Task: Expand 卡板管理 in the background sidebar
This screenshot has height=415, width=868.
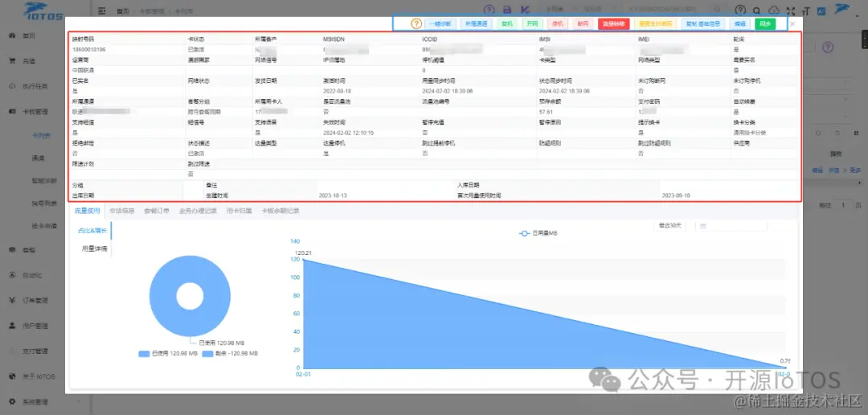Action: [x=35, y=112]
